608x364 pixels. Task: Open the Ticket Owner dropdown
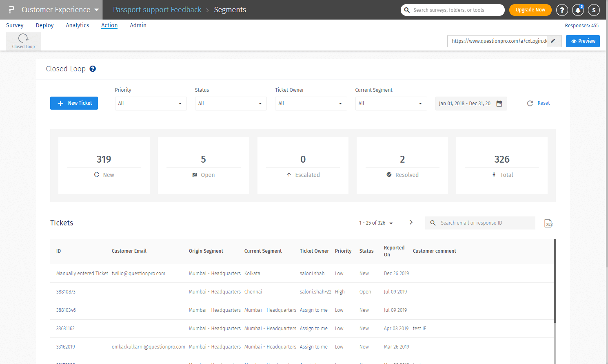[311, 104]
